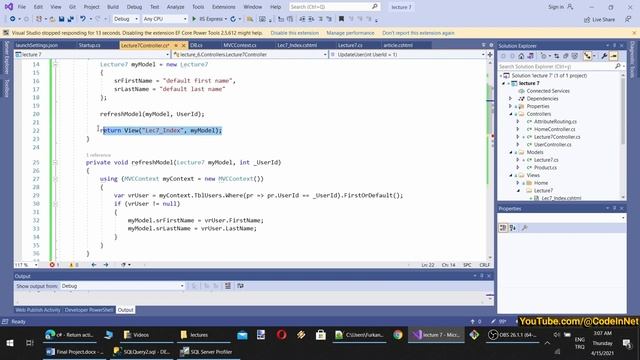
Task: Open the Build menu
Action: click(113, 7)
